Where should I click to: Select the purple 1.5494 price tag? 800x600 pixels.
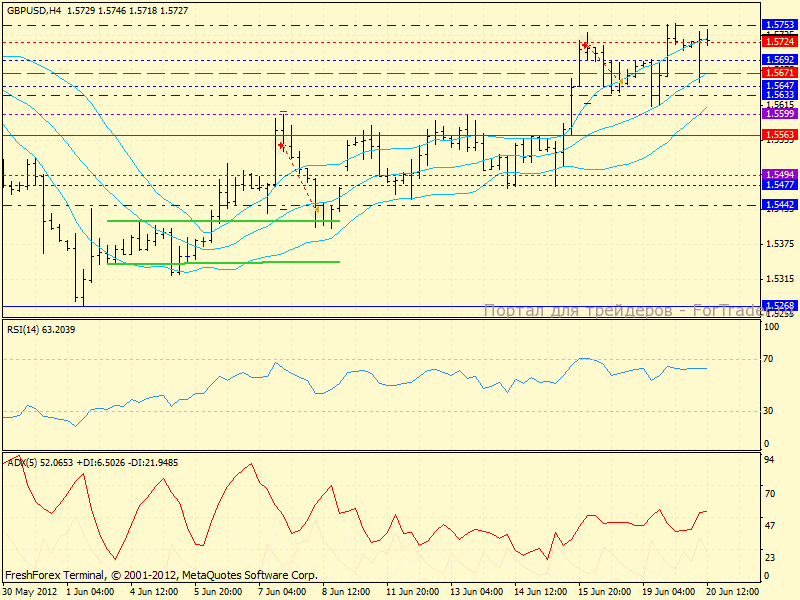point(779,175)
